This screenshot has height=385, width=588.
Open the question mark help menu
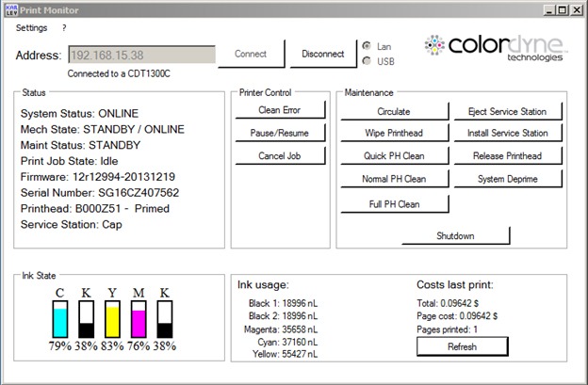64,28
